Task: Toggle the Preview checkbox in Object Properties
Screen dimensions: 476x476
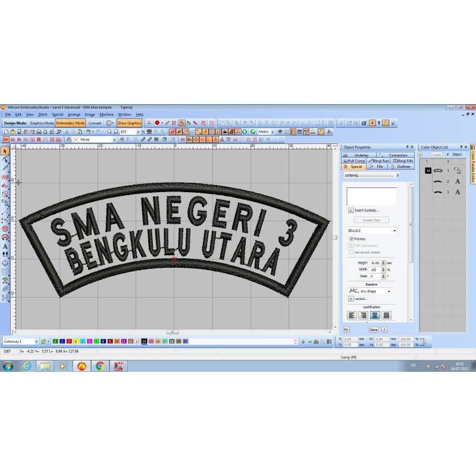Action: (x=352, y=239)
